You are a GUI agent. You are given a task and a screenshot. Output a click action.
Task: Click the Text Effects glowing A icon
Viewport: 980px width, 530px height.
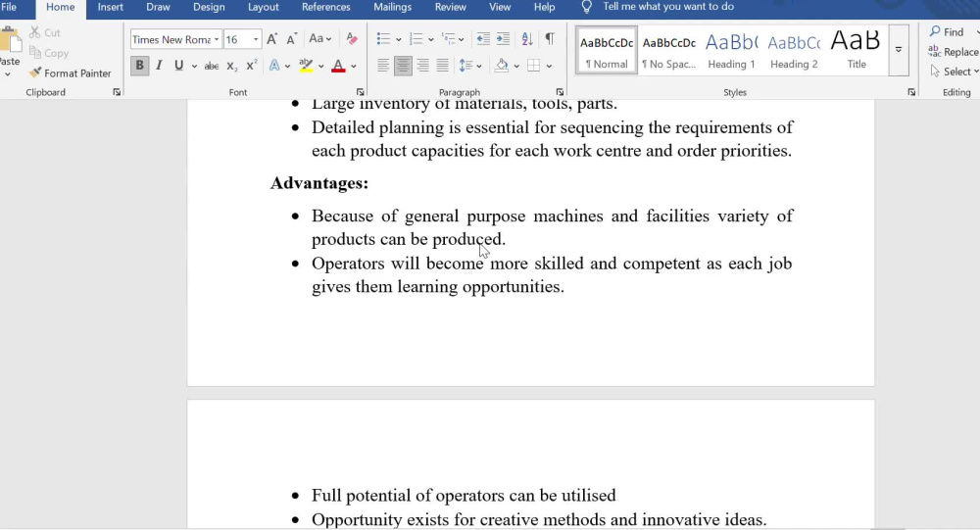(x=274, y=66)
